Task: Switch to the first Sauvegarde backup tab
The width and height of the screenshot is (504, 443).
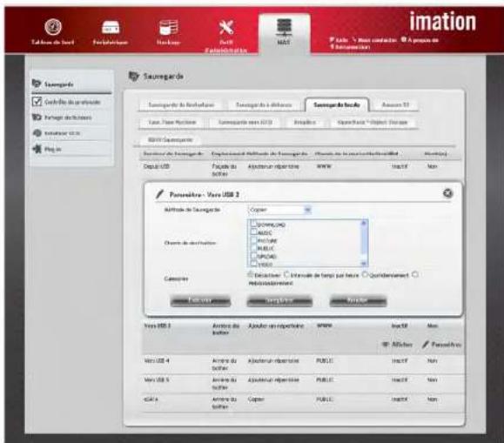Action: (x=181, y=104)
